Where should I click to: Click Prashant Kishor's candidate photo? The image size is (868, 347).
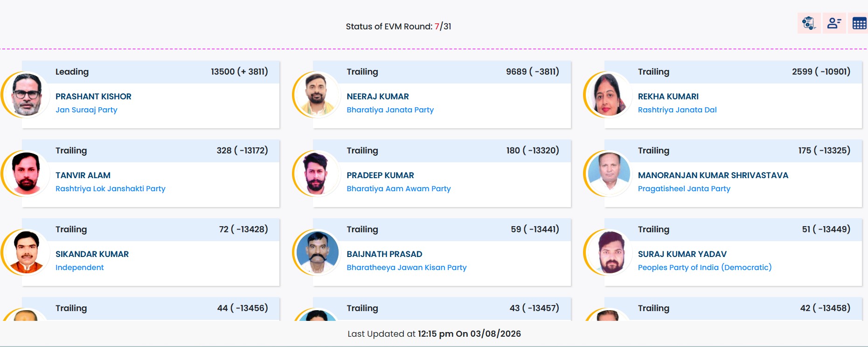tap(26, 95)
